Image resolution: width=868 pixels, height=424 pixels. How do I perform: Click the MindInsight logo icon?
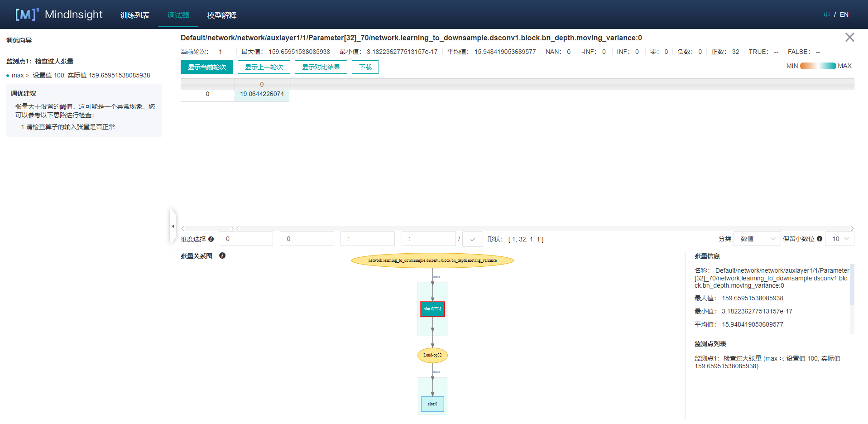pos(26,14)
